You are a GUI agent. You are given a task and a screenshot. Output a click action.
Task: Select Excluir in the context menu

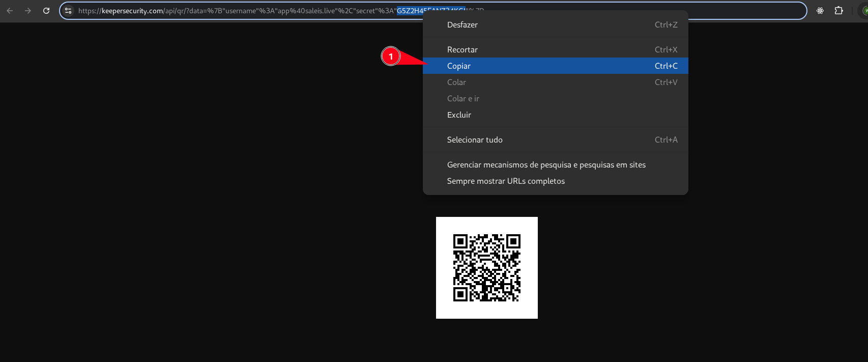[x=556, y=115]
